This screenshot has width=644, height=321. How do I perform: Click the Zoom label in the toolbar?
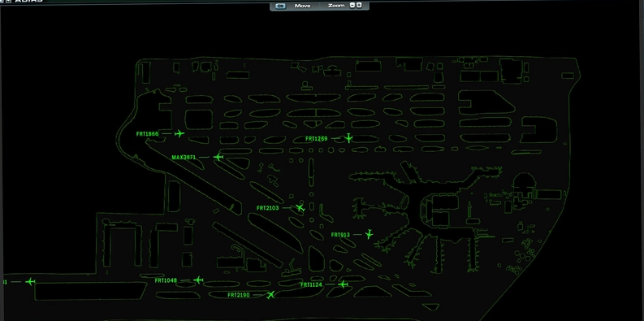336,6
